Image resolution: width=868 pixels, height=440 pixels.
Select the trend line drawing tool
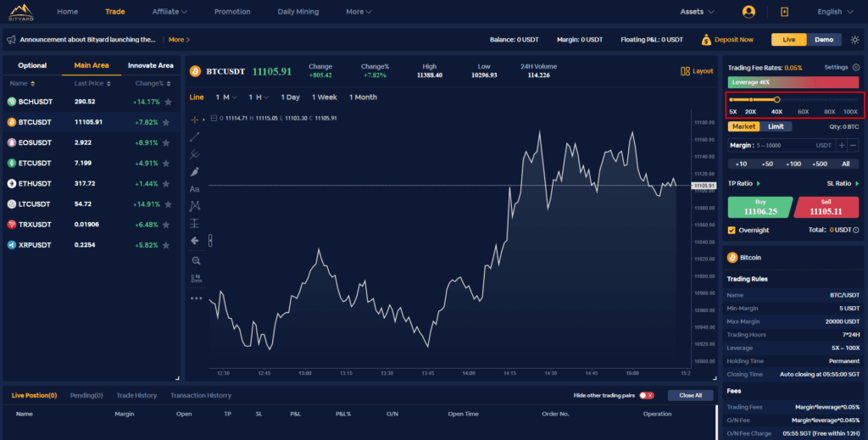coord(195,136)
